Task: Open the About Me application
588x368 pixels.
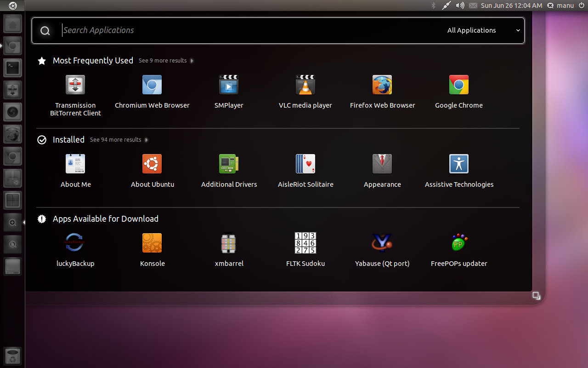Action: [75, 171]
